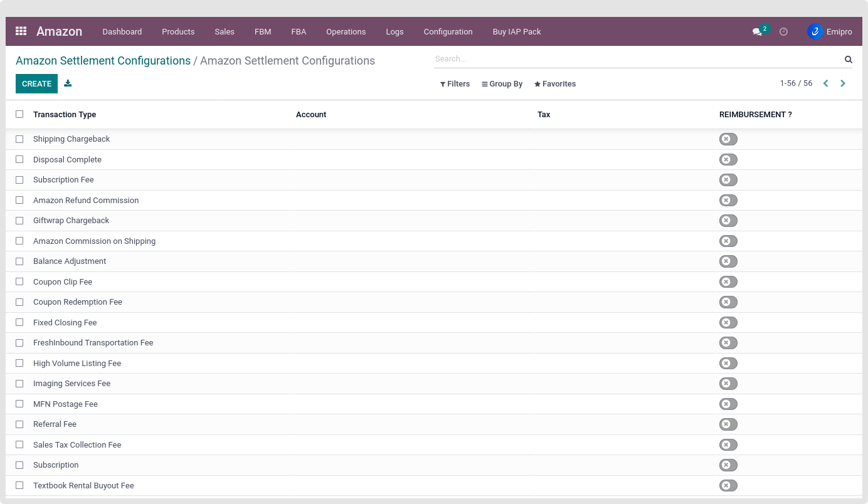868x504 pixels.
Task: Check the Shipping Chargeback row checkbox
Action: [19, 139]
